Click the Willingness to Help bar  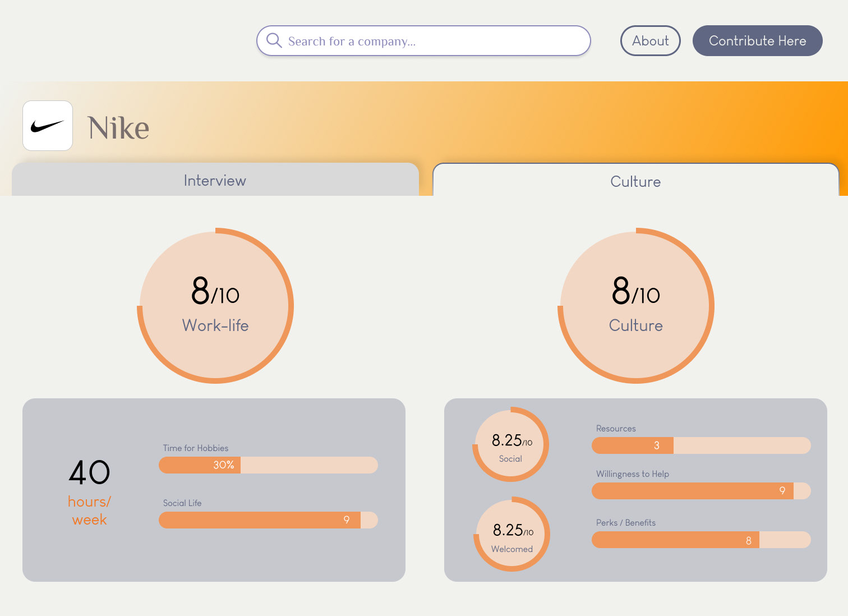(x=701, y=491)
